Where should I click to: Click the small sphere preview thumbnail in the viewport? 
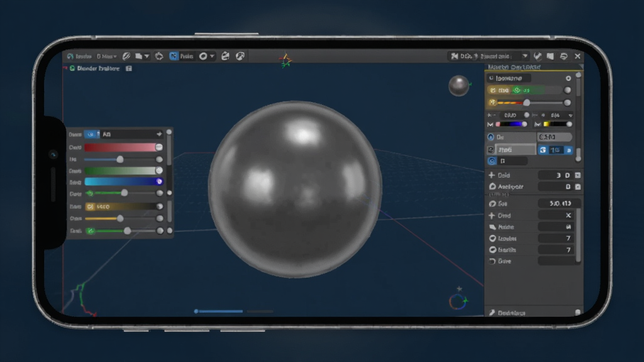click(x=458, y=85)
